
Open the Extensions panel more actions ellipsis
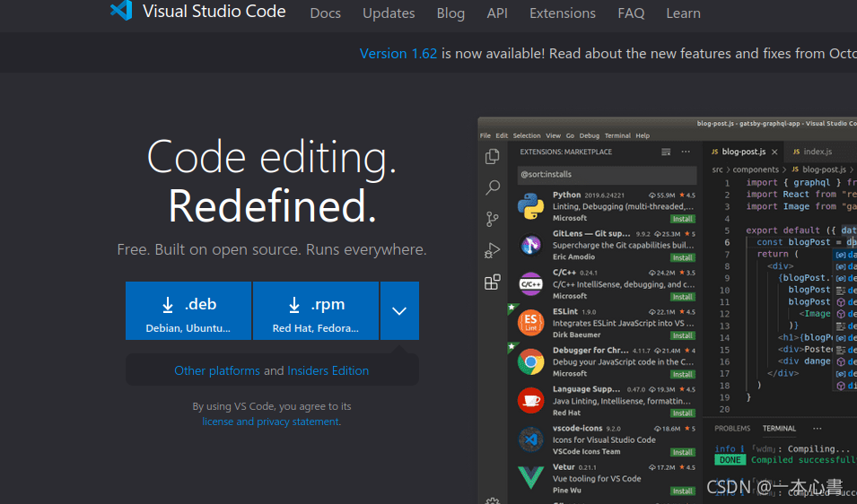tap(686, 152)
